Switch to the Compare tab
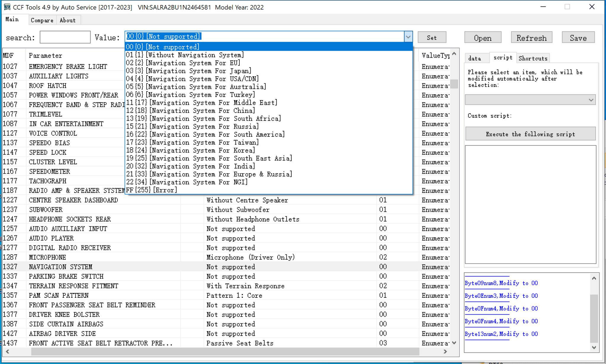This screenshot has height=364, width=606. coord(42,20)
